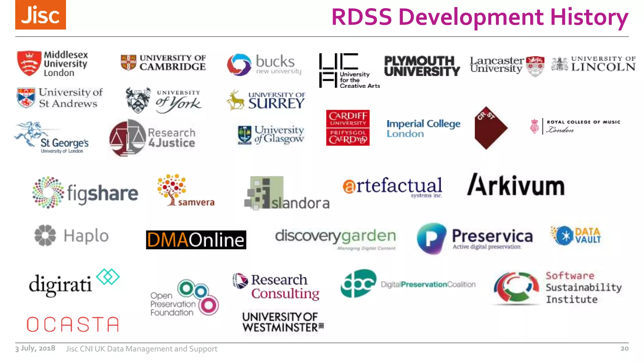Click the University of Westminster logo
Viewport: 644px width, 362px height.
283,322
